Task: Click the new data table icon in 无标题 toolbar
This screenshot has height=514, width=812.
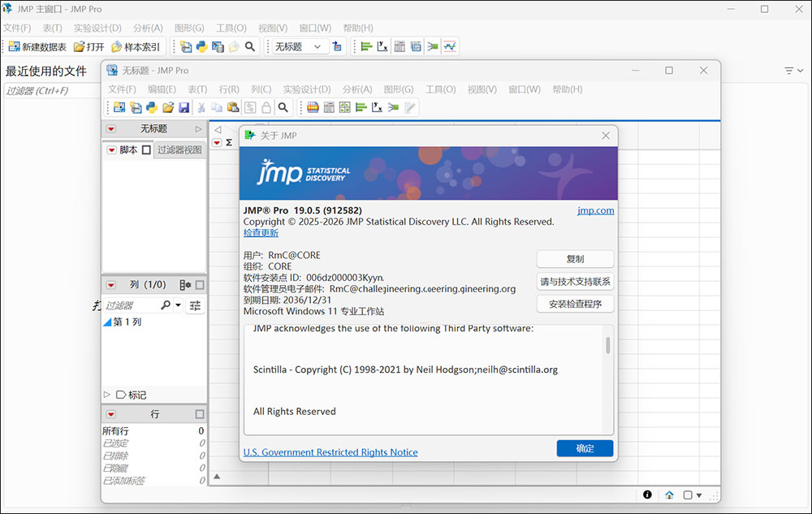Action: point(119,107)
